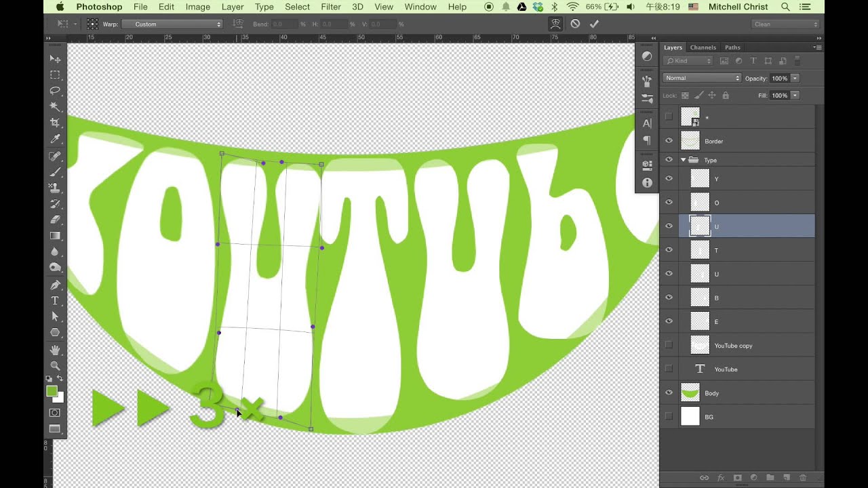Hide the Type group
This screenshot has height=488, width=868.
coord(669,160)
